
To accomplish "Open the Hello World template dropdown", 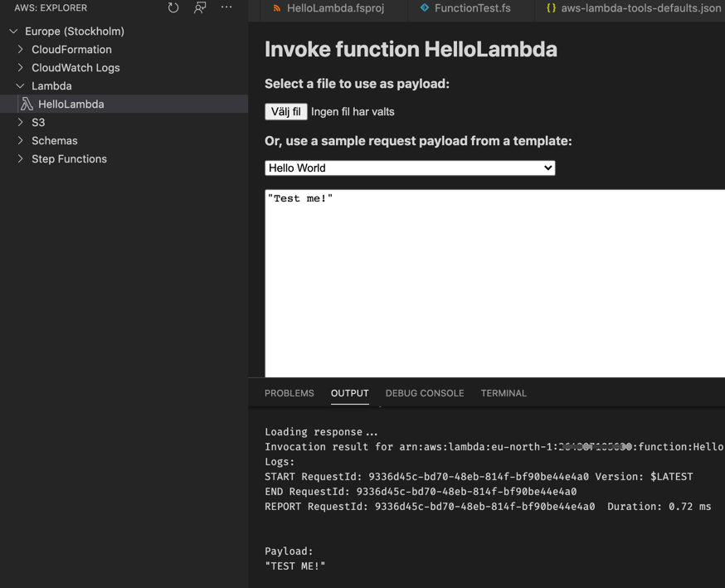I will click(410, 168).
